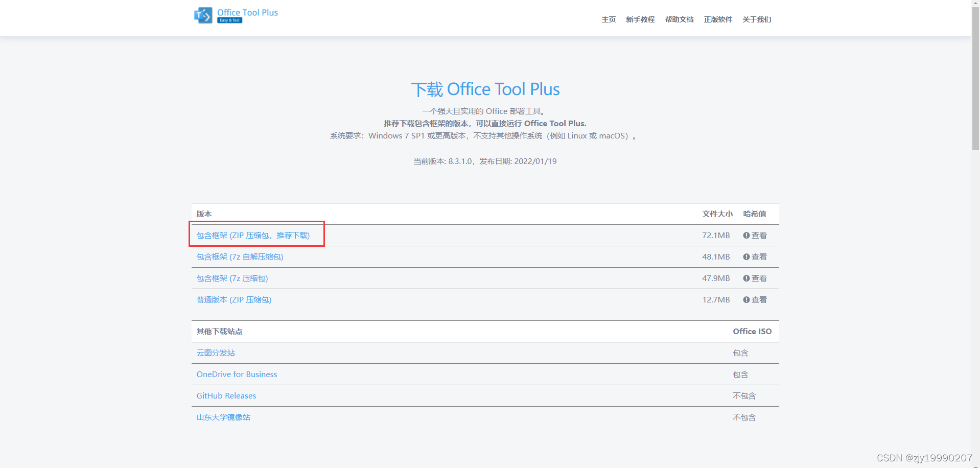Screen dimensions: 980x468
Task: Click the Office ISO column header
Action: (x=752, y=332)
